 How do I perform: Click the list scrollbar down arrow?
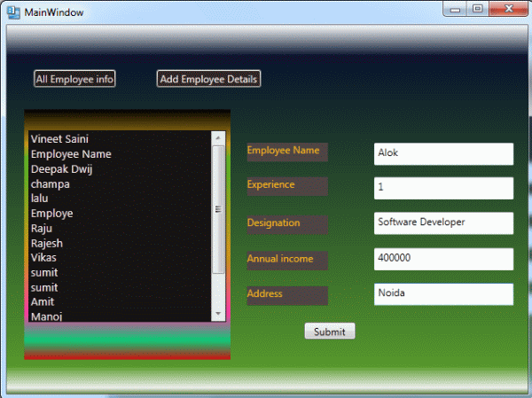(x=218, y=314)
